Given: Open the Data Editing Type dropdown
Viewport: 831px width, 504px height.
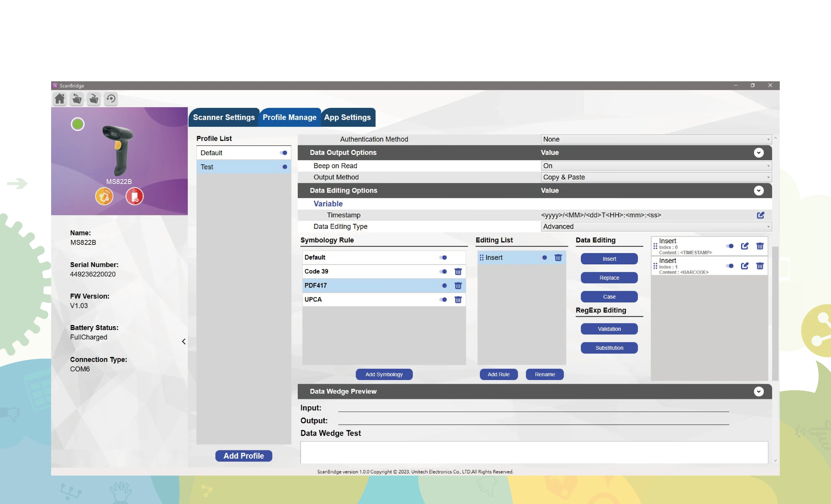Looking at the screenshot, I should point(656,226).
